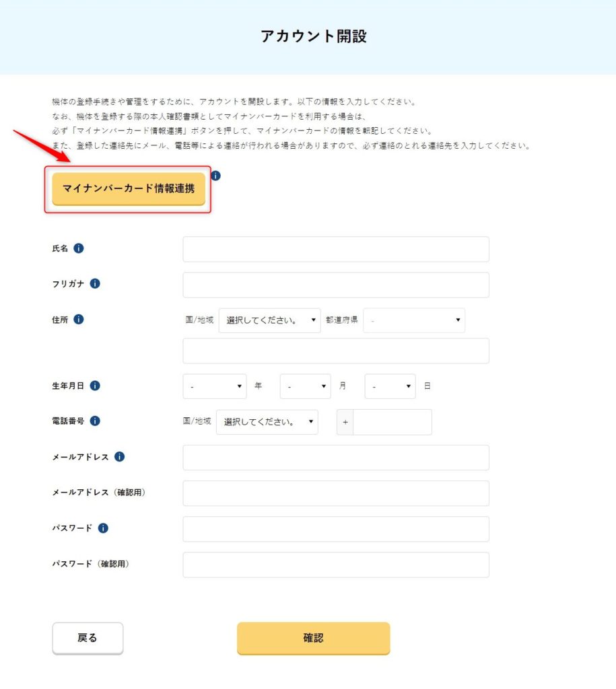
Task: Go back with the 戻る button
Action: tap(88, 638)
